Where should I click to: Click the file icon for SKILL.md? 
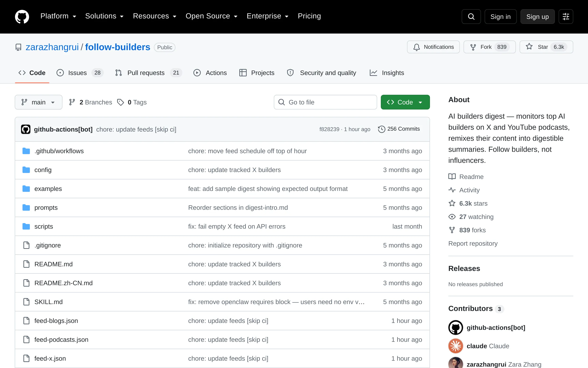click(x=26, y=302)
